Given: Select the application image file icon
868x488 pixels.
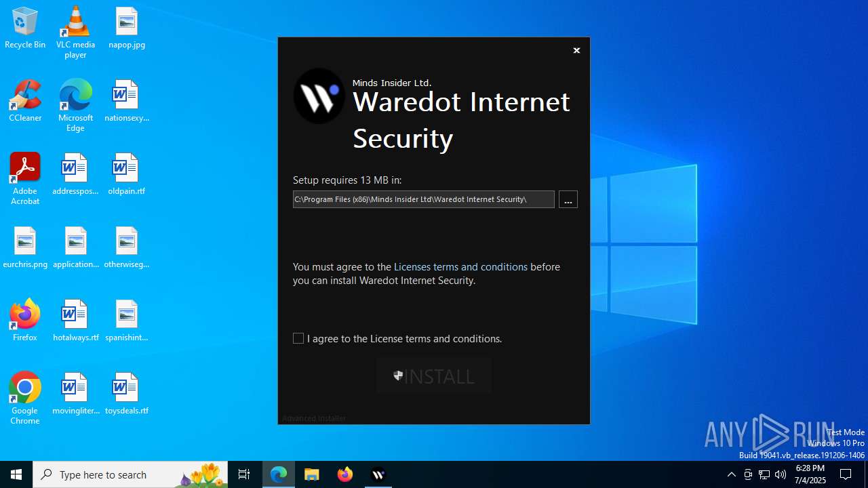Looking at the screenshot, I should (75, 248).
